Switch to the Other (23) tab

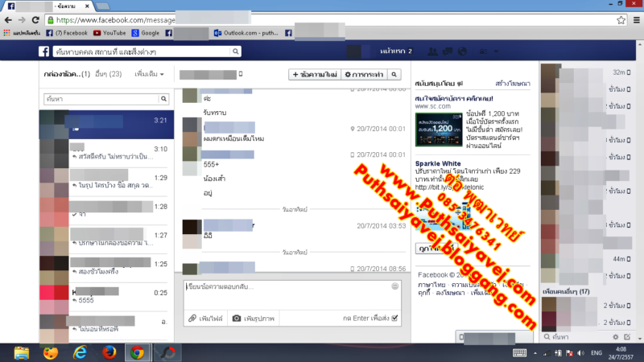coord(109,74)
